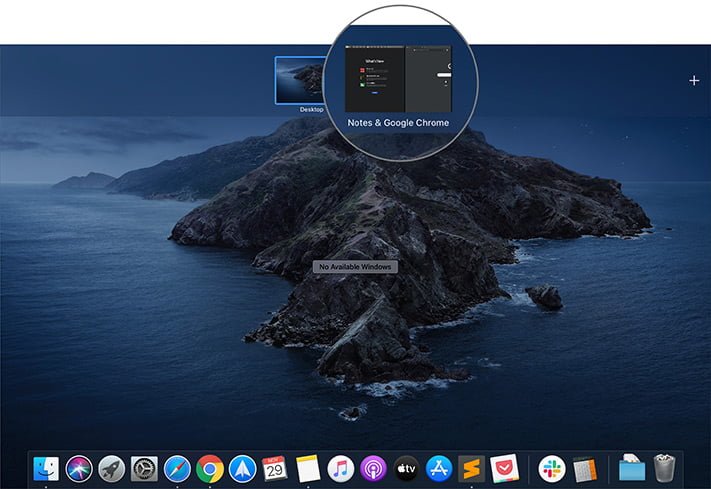The image size is (711, 489).
Task: Select the Desktop space thumbnail
Action: [300, 80]
